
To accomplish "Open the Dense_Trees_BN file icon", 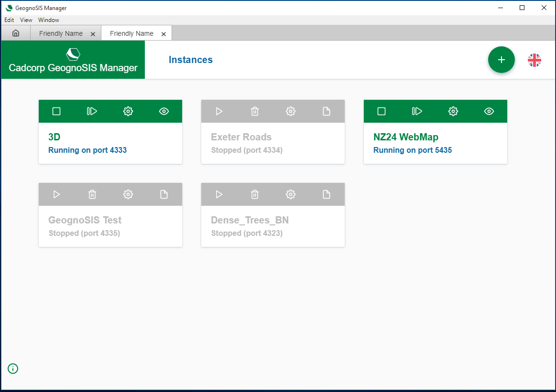I will (327, 194).
